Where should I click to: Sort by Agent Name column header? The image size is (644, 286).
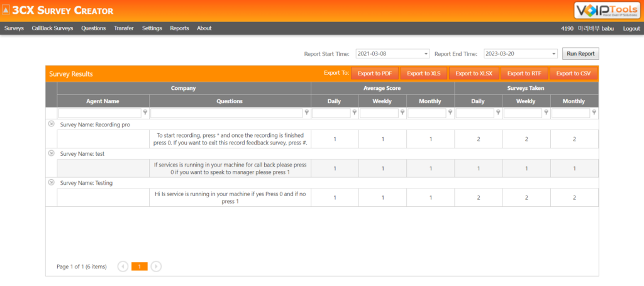103,101
